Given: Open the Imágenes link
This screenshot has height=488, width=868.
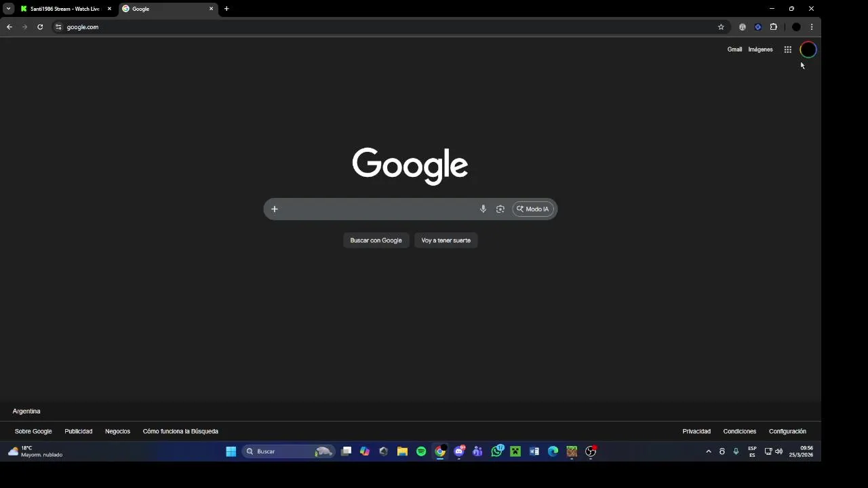Looking at the screenshot, I should [760, 49].
